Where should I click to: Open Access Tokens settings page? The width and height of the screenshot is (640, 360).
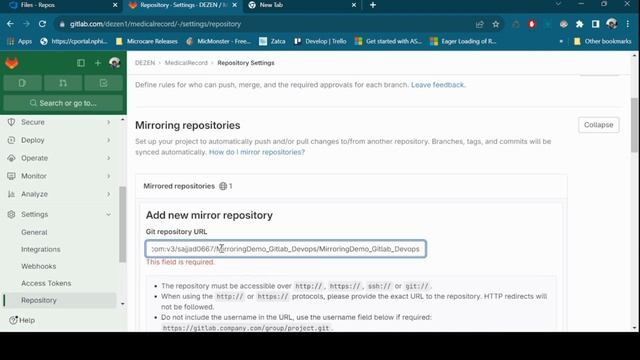pos(46,283)
